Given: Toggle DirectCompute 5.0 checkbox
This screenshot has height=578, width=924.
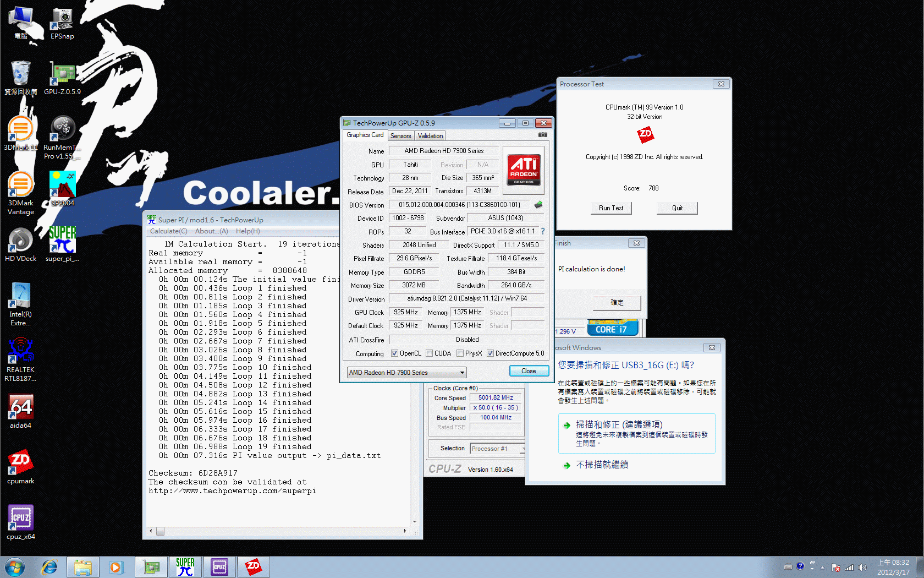Looking at the screenshot, I should coord(490,353).
